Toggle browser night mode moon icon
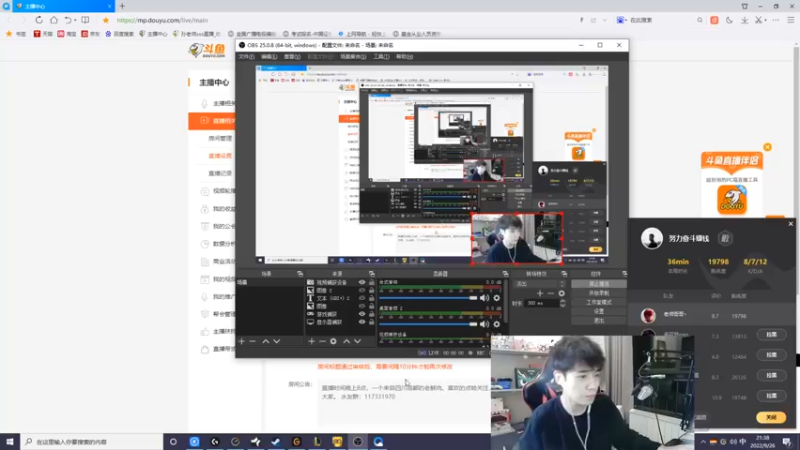Viewport: 800px width, 450px height. [729, 20]
